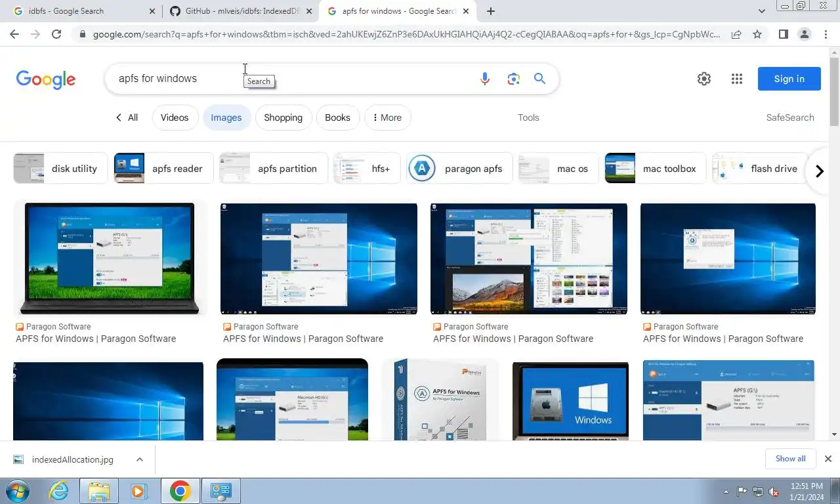Close the downloads bar
This screenshot has height=504, width=840.
(828, 459)
